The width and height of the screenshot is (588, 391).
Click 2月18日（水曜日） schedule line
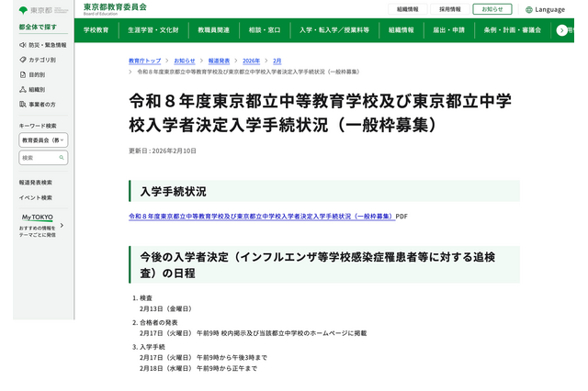pos(198,368)
